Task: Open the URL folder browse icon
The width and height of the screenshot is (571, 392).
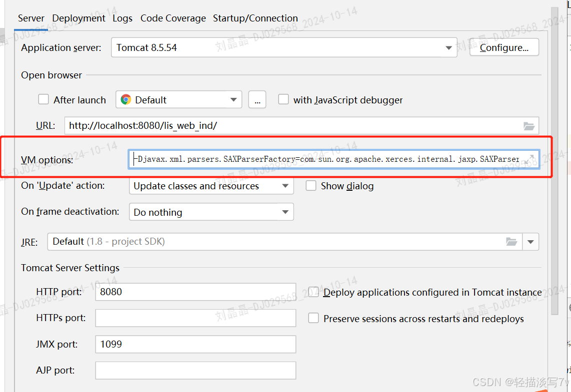Action: pos(529,125)
